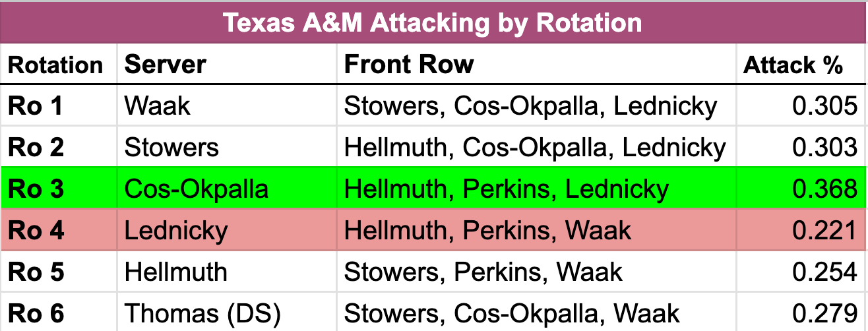Screen dimensions: 868x331
Task: Click the Stowers server cell
Action: pos(171,147)
